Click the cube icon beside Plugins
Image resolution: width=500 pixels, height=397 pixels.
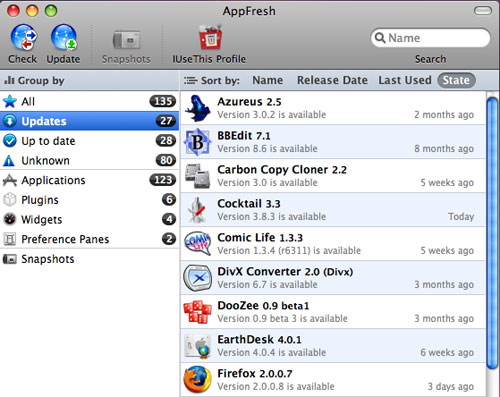(x=10, y=200)
